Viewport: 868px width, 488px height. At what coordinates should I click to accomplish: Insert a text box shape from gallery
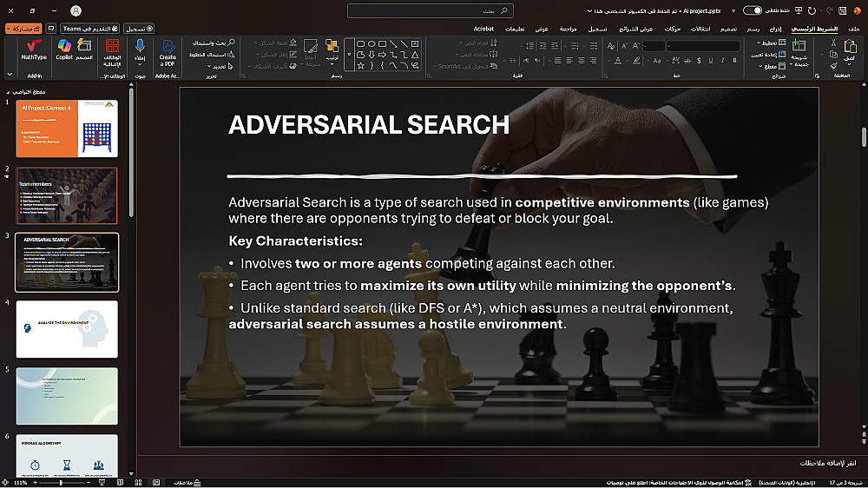tap(415, 43)
